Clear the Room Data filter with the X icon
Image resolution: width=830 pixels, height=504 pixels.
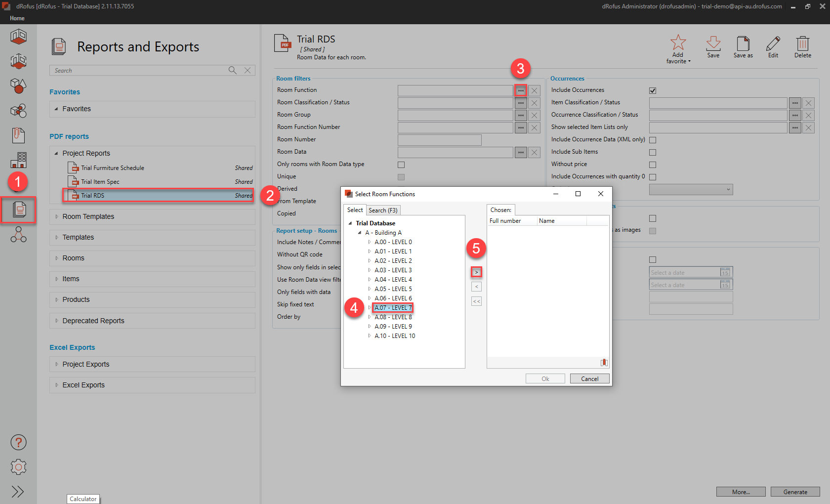click(534, 152)
